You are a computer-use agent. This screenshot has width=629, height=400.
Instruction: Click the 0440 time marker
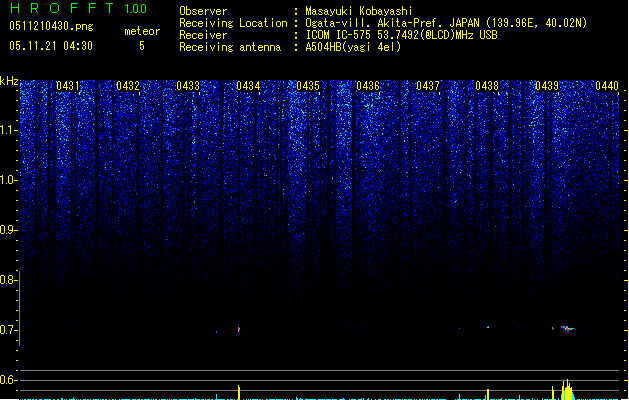[x=607, y=86]
